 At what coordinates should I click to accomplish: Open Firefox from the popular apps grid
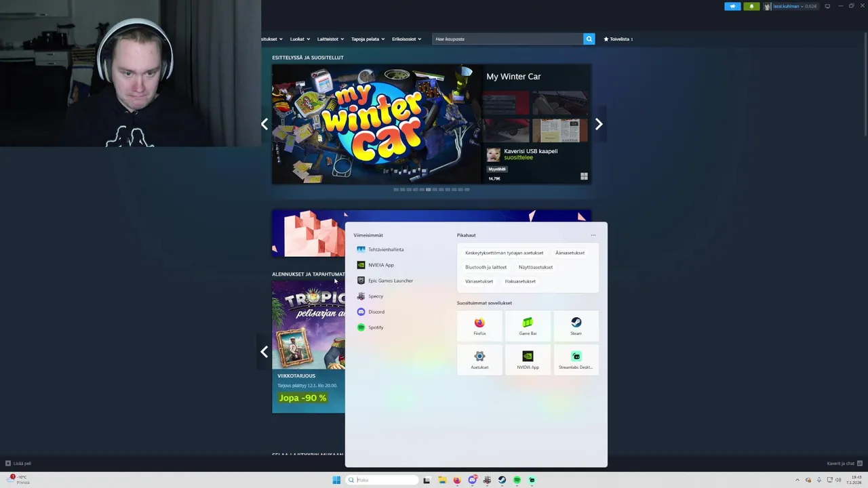479,326
